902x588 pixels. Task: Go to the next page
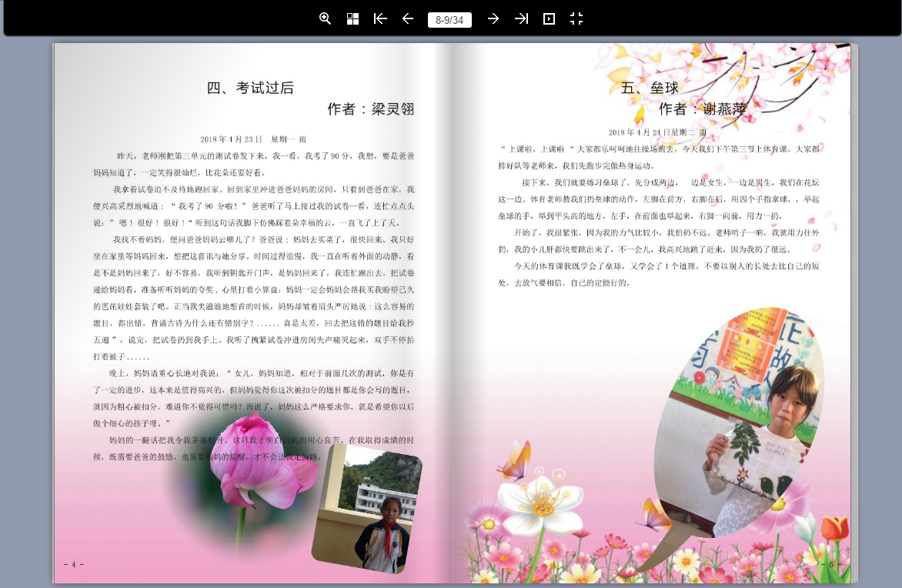[x=493, y=19]
